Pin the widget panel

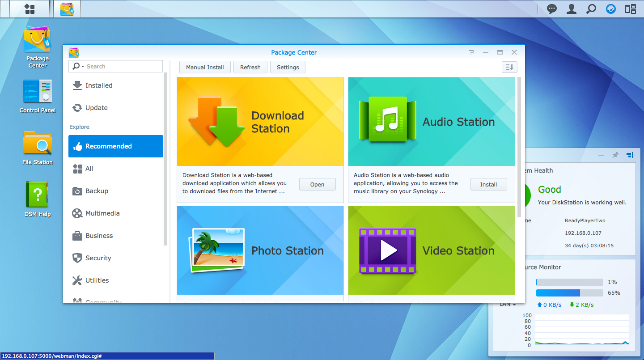615,155
